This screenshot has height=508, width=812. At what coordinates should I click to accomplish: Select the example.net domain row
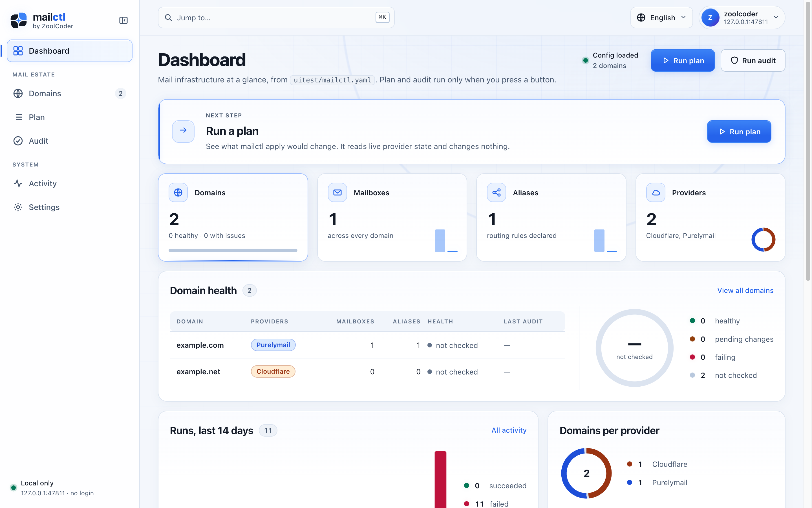coord(367,372)
